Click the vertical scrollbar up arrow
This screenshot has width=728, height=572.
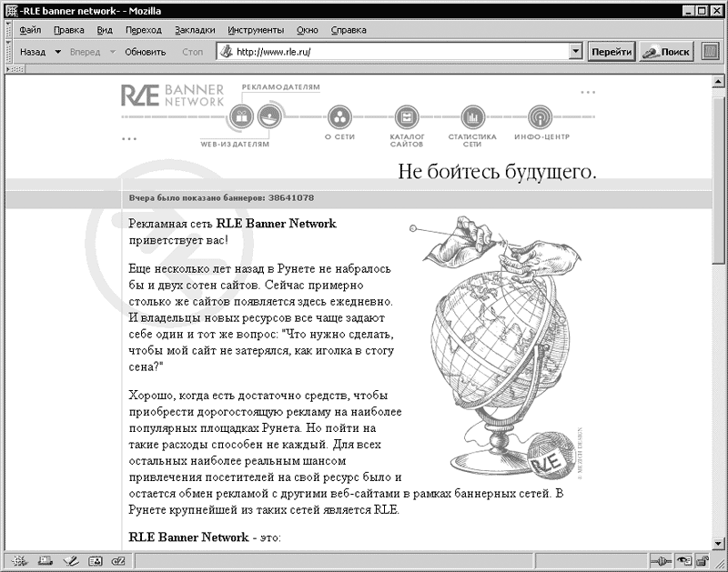(718, 82)
